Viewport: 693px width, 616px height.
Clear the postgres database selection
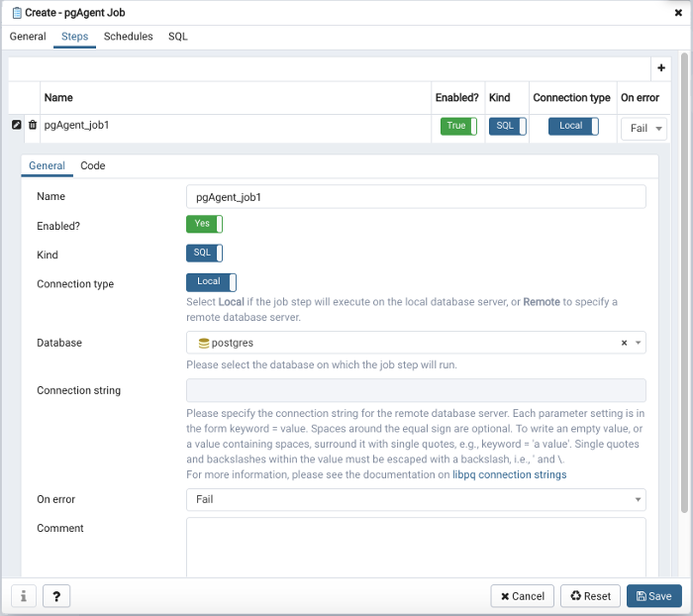coord(624,343)
